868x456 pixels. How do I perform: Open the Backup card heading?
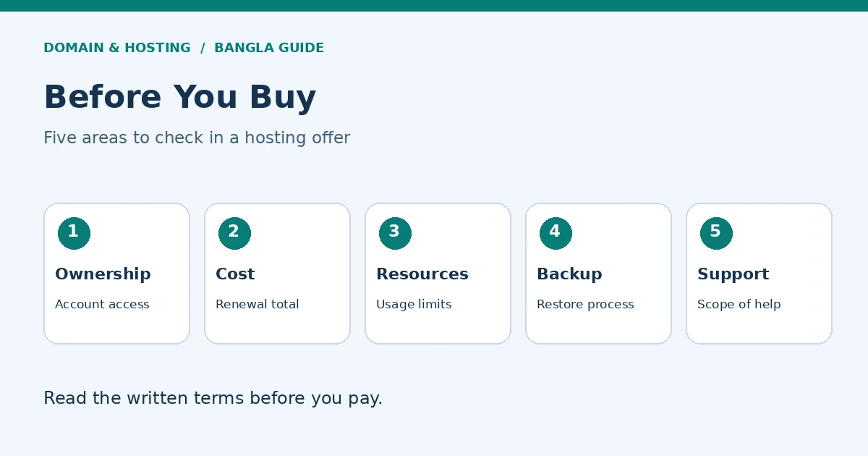coord(569,274)
